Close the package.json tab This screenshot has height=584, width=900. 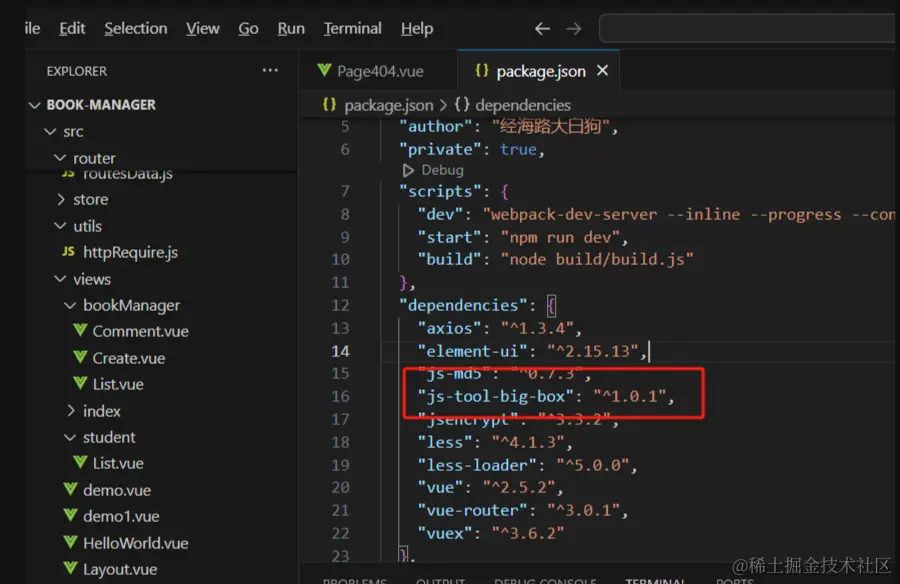coord(602,71)
